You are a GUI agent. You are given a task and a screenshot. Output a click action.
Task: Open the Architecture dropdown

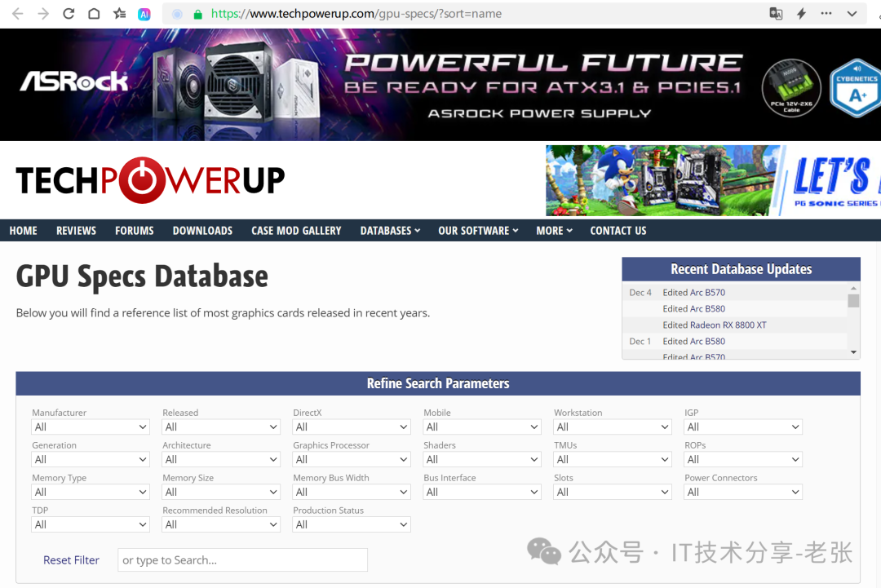click(221, 459)
